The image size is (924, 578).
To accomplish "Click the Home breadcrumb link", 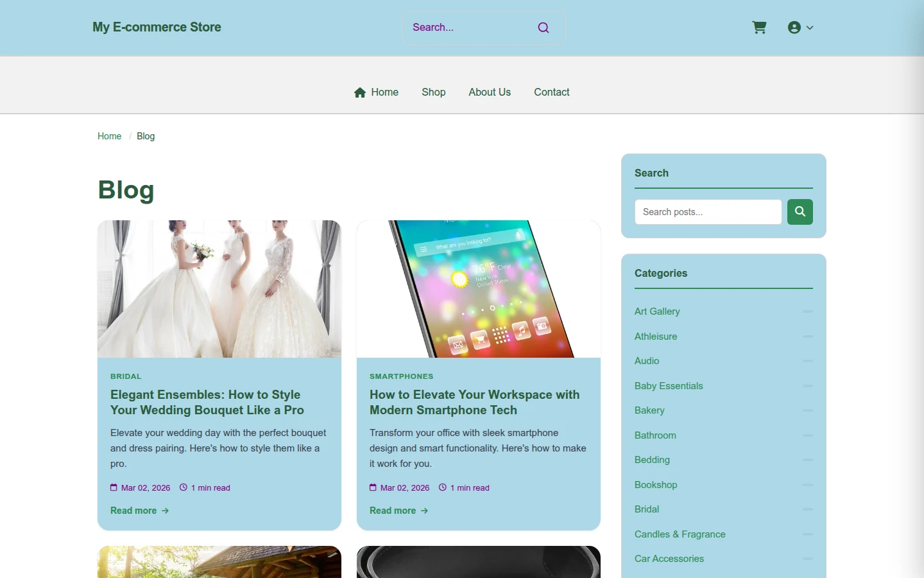I will tap(109, 136).
